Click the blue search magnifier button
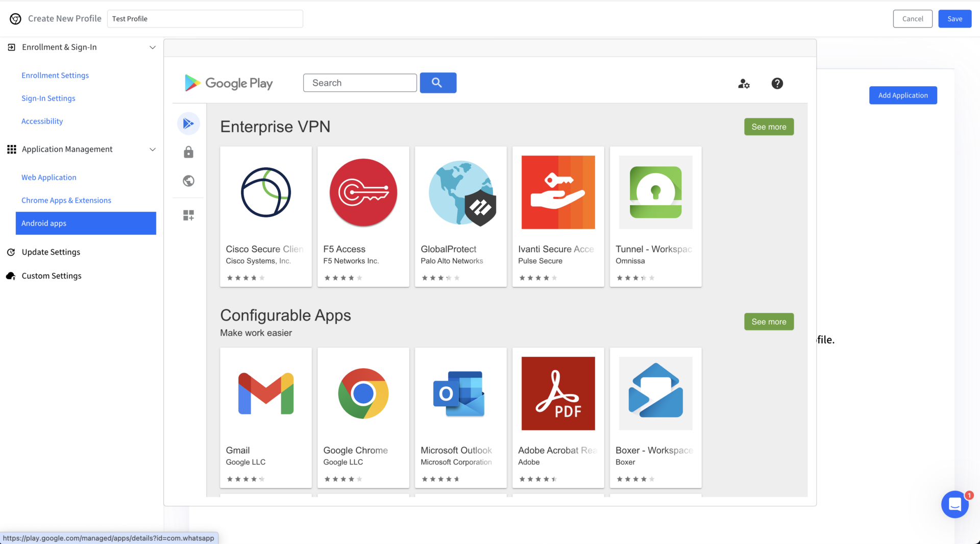980x544 pixels. pos(437,83)
